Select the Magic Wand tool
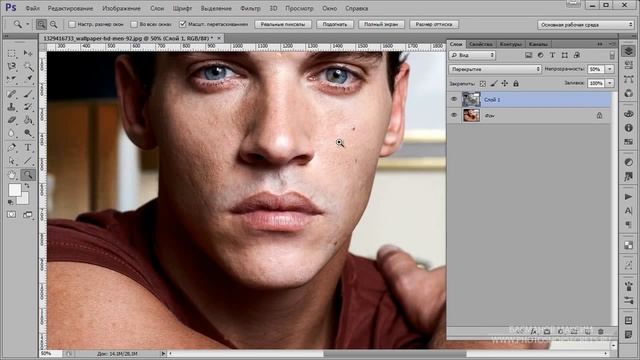The height and width of the screenshot is (360, 640). [x=28, y=67]
